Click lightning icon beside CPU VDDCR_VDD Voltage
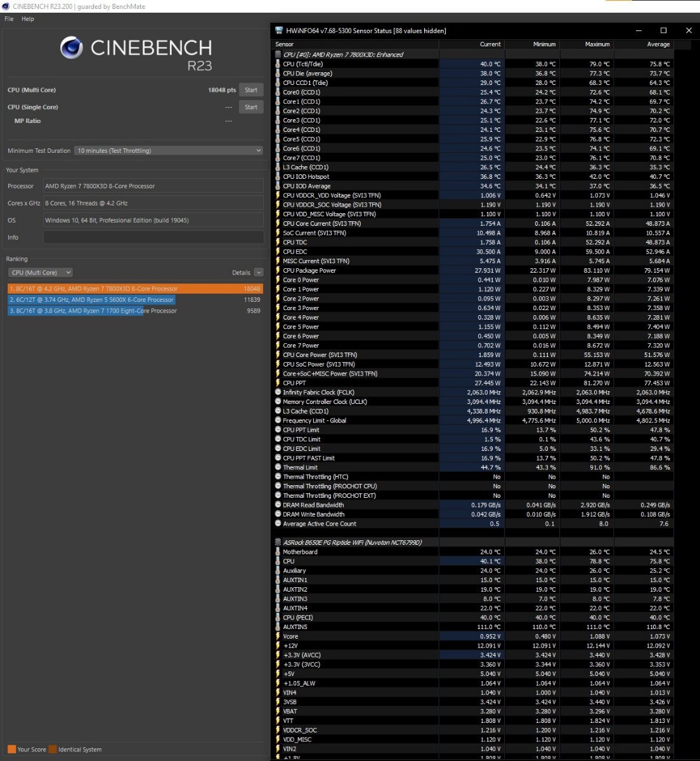 click(278, 195)
